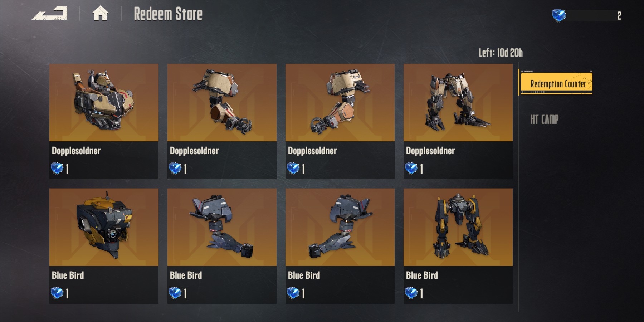Click the cube price icon under Blue Bird head
Screen dimensions: 644x322
click(x=57, y=293)
